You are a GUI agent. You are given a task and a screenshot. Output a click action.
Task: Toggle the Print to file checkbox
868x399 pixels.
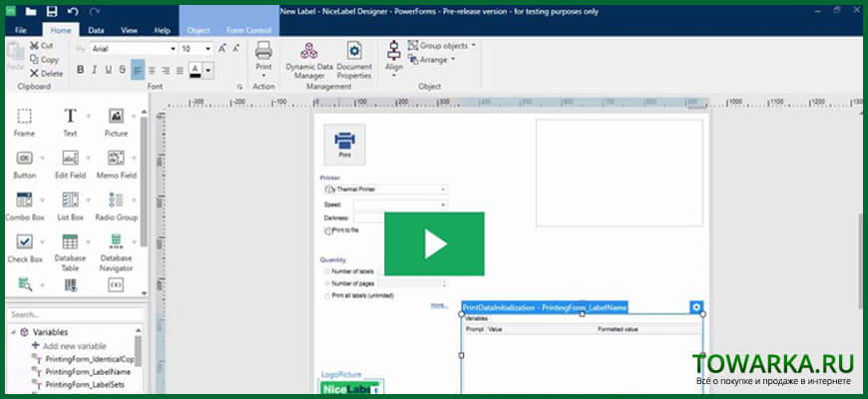(x=328, y=230)
